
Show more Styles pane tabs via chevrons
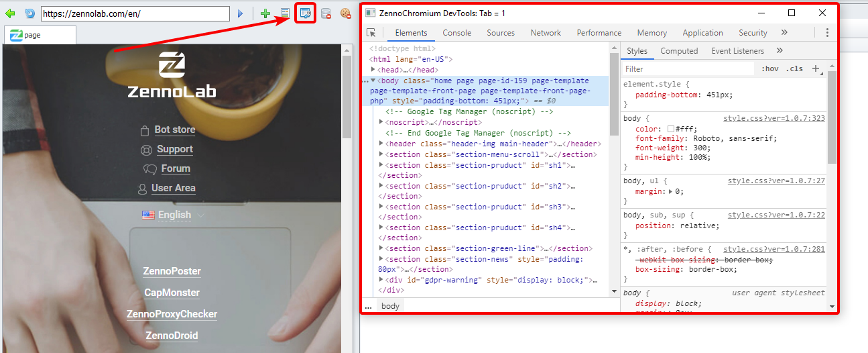780,51
